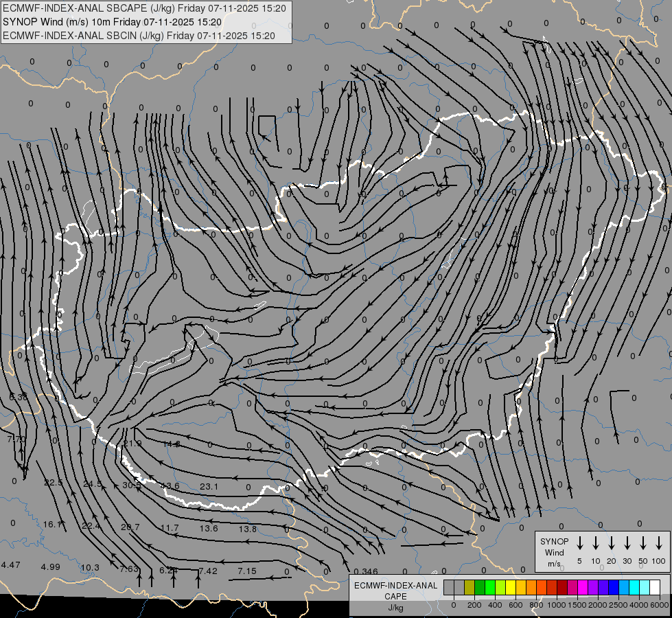The height and width of the screenshot is (618, 672).
Task: Click the 600 tick label on scale
Action: pyautogui.click(x=515, y=605)
